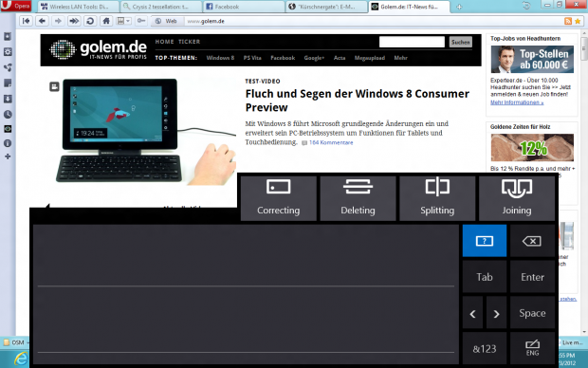Viewport: 588px width, 368px height.
Task: Open the Notes sidebar panel
Action: click(8, 83)
